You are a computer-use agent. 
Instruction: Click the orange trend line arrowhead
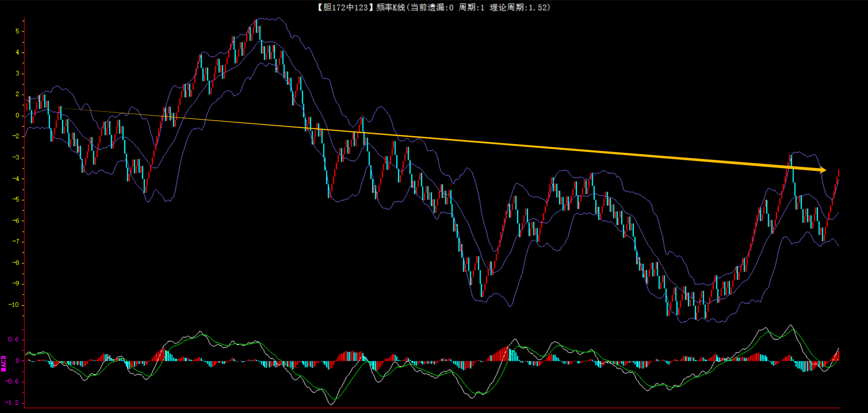[822, 170]
